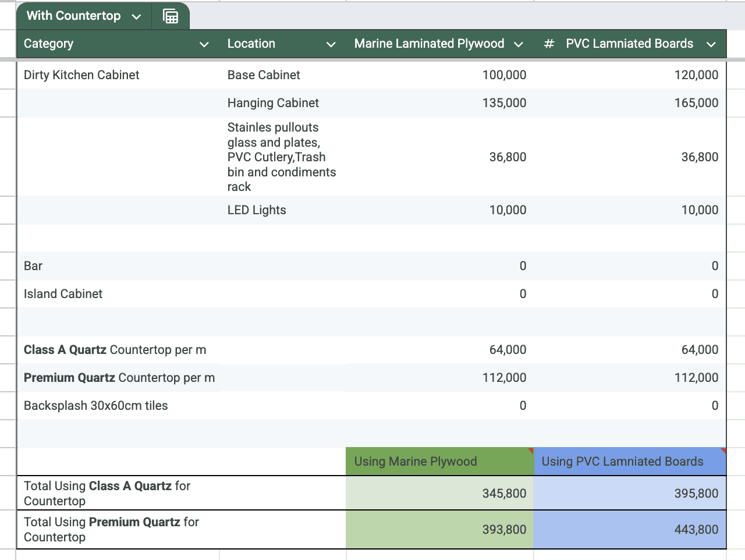The image size is (745, 560).
Task: Open PVC Lamniated Boards column dropdown
Action: 711,45
